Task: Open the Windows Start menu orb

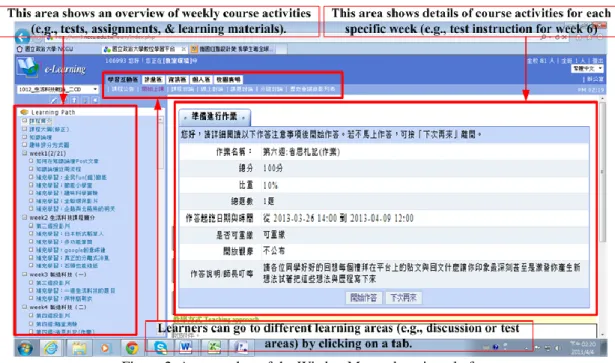Action: pos(25,348)
